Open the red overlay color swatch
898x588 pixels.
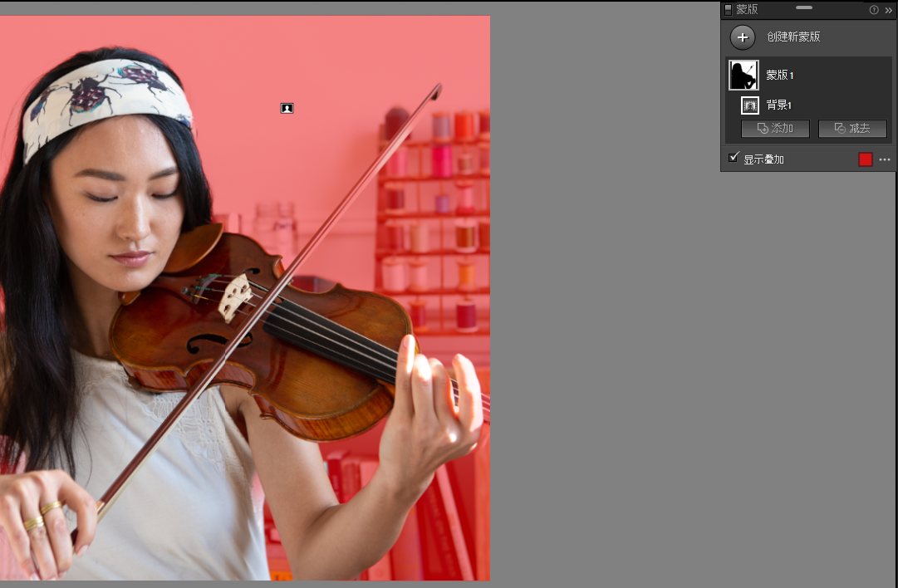pos(866,159)
